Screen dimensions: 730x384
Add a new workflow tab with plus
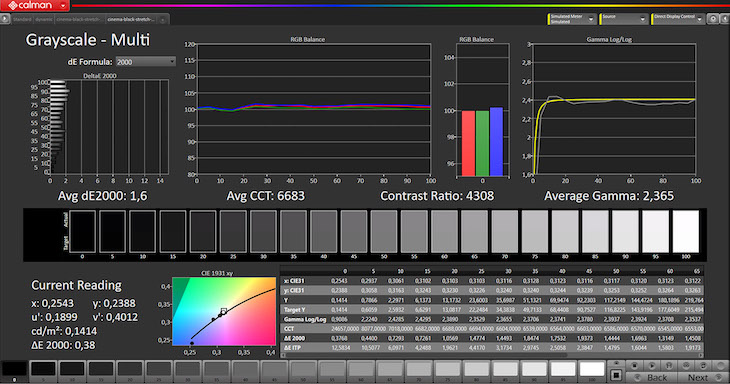[162, 20]
